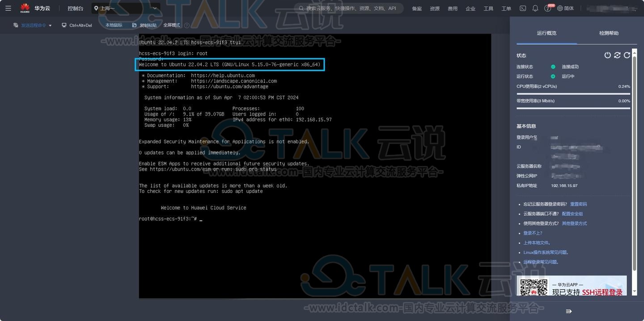Click the clipboard icon beside 复制粘贴
This screenshot has width=644, height=321.
pos(135,26)
